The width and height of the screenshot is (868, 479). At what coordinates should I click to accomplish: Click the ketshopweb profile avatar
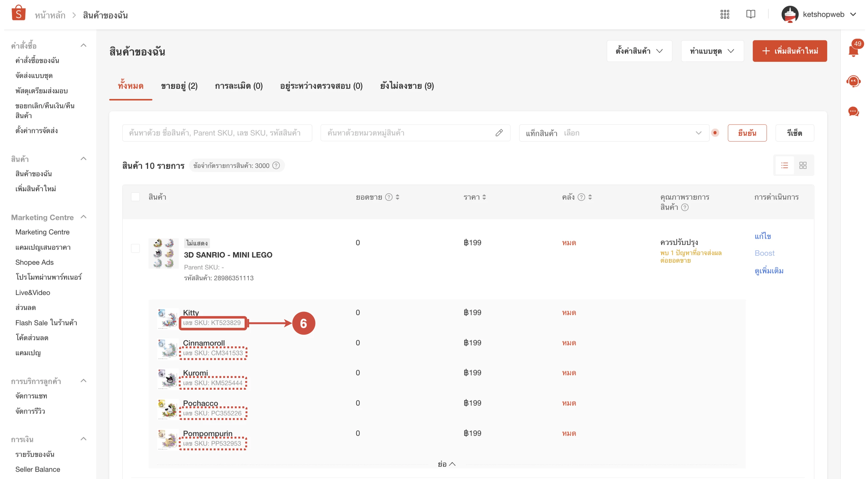click(790, 14)
